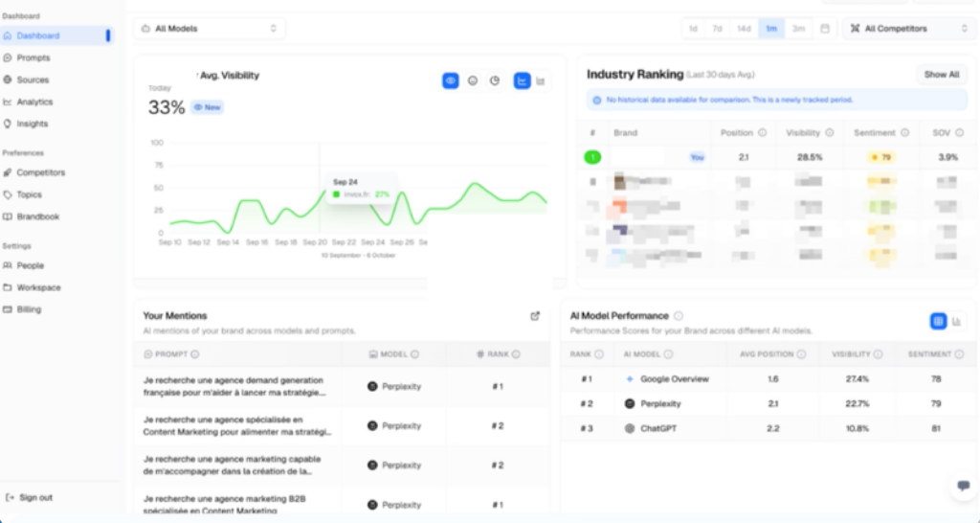The image size is (980, 523).
Task: Select the pie chart share-of-voice icon
Action: (x=495, y=81)
